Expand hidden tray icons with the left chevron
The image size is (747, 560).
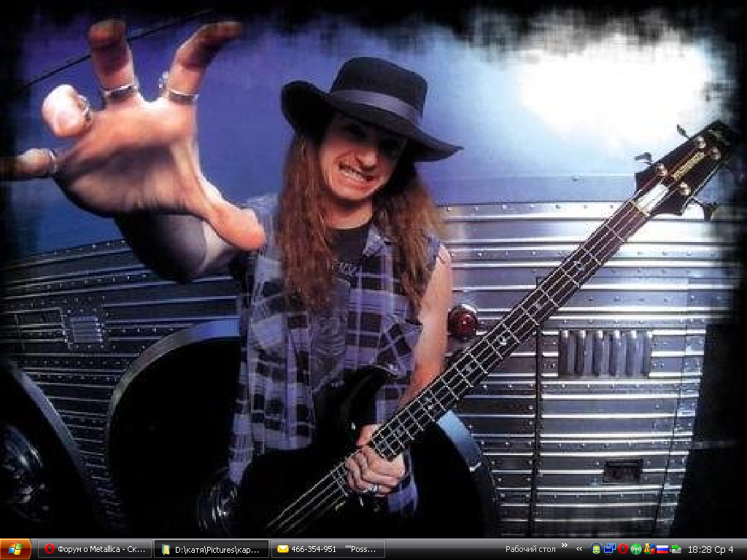pos(579,549)
